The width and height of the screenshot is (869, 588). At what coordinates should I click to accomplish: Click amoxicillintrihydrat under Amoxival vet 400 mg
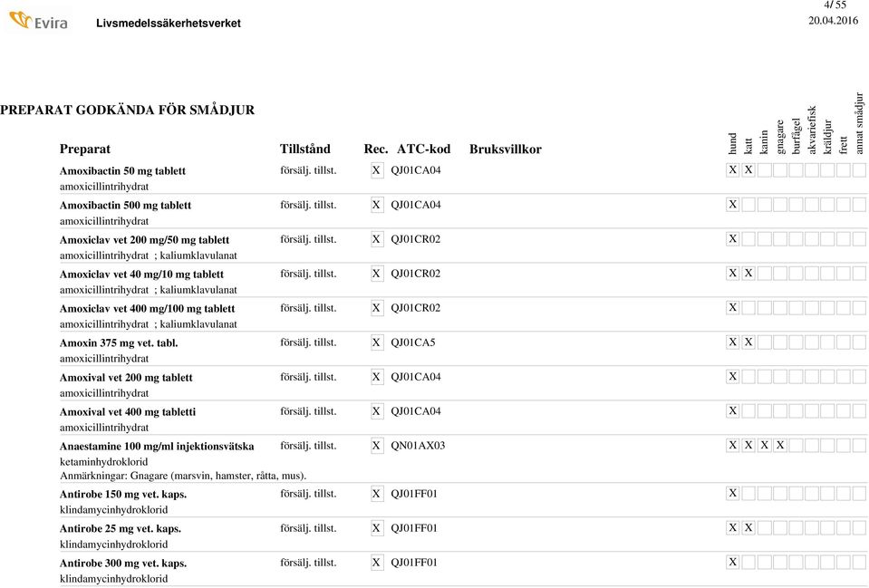click(104, 428)
